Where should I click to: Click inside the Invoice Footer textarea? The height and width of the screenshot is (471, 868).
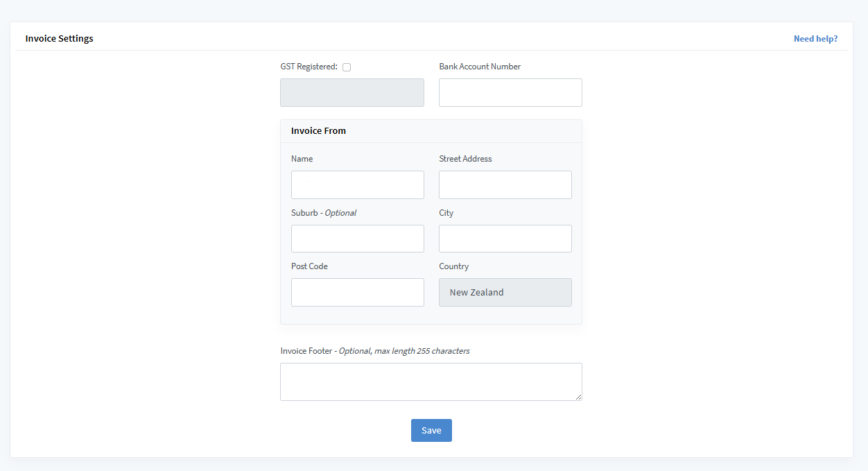pos(431,382)
